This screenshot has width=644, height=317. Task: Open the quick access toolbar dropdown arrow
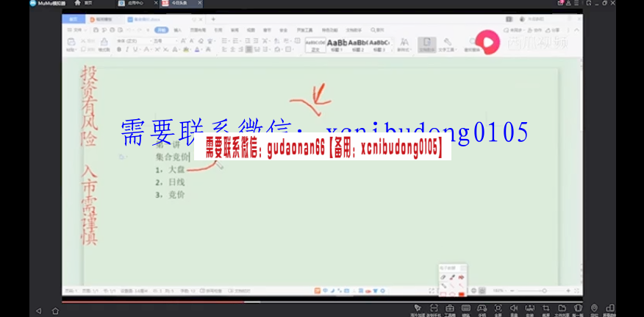point(148,30)
